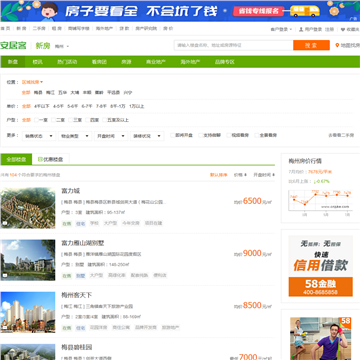The width and height of the screenshot is (360, 360).
Task: Click the 住宅 tag under 富力城
Action: tap(80, 223)
